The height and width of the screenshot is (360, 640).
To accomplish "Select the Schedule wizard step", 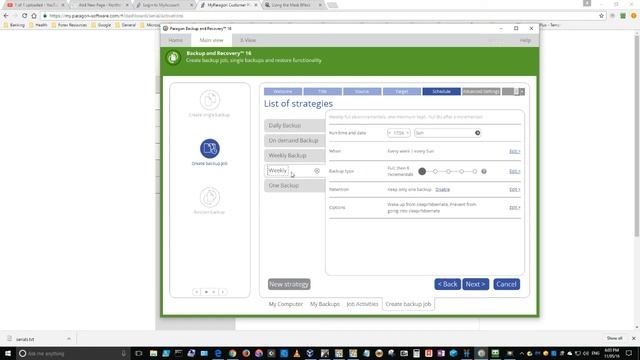I will pos(441,91).
